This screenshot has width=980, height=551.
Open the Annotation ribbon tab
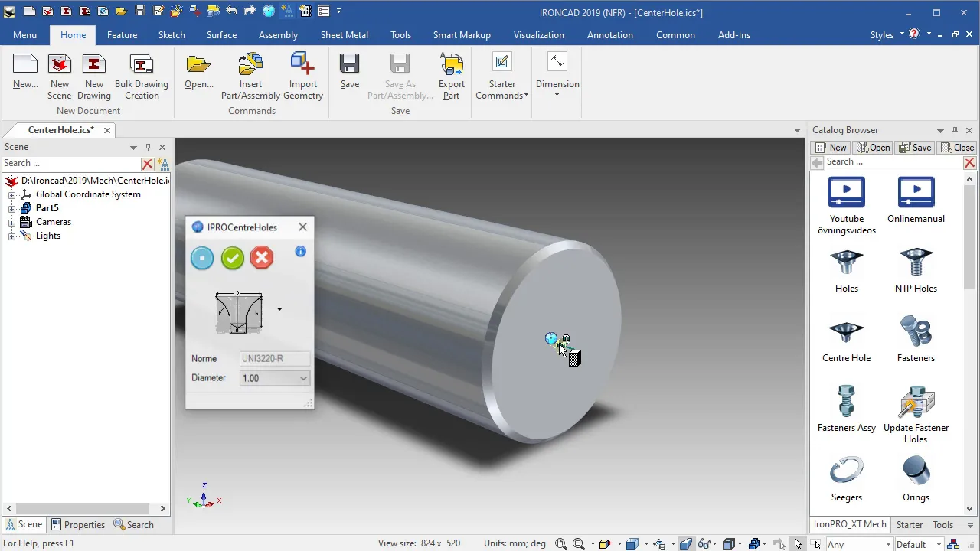pyautogui.click(x=610, y=35)
